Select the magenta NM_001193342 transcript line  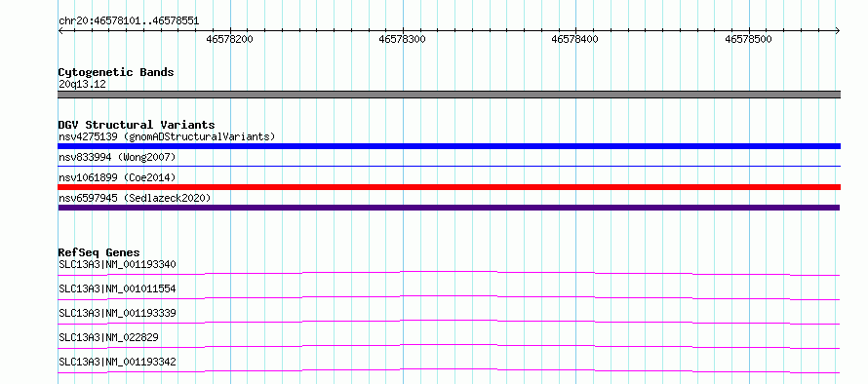point(449,370)
